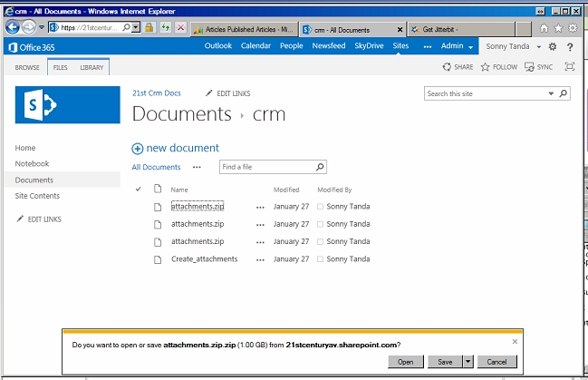Click the new document plus icon
Screen dimensions: 588x380
click(x=137, y=149)
